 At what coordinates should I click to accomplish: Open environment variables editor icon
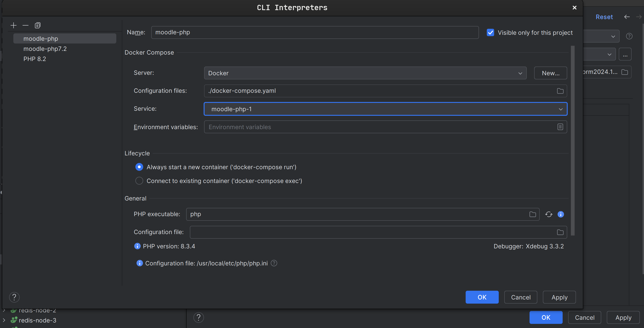(x=560, y=127)
